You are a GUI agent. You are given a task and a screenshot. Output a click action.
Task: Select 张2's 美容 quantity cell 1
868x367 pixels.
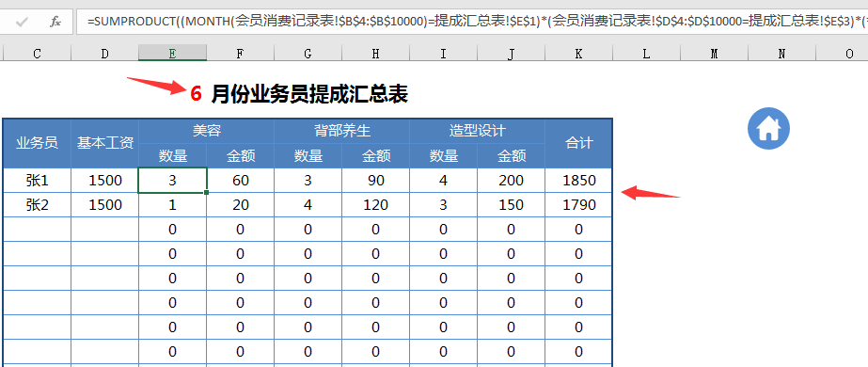coord(173,205)
